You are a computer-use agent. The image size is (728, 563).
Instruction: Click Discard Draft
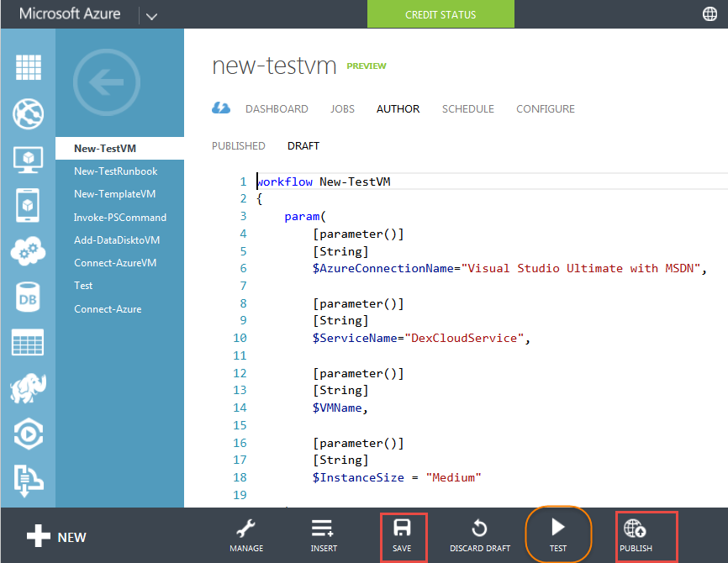480,535
